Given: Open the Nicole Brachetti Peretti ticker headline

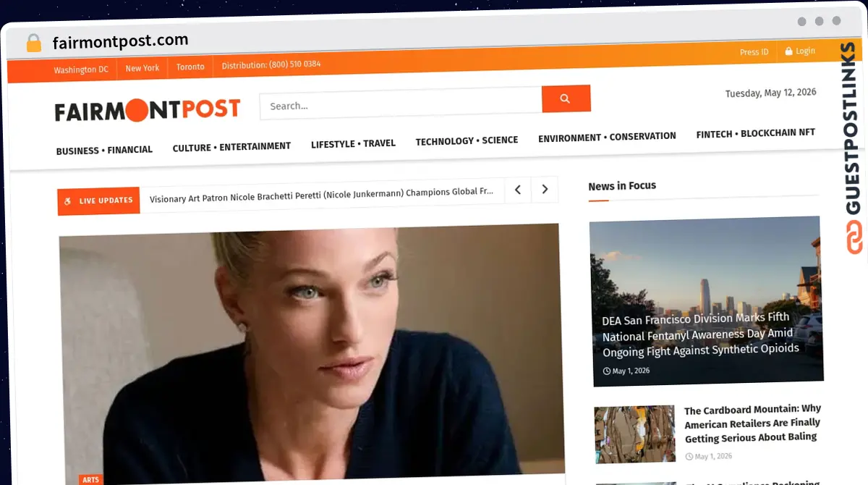Looking at the screenshot, I should 322,194.
